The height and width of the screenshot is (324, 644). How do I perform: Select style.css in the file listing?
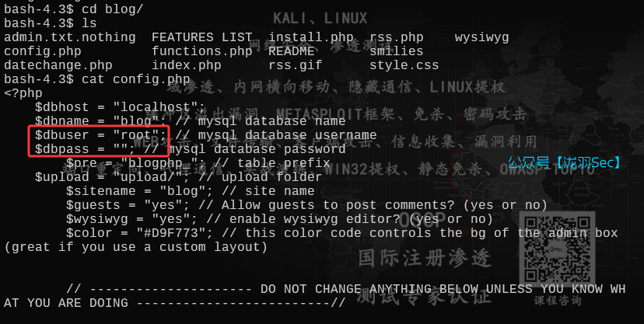click(x=404, y=65)
